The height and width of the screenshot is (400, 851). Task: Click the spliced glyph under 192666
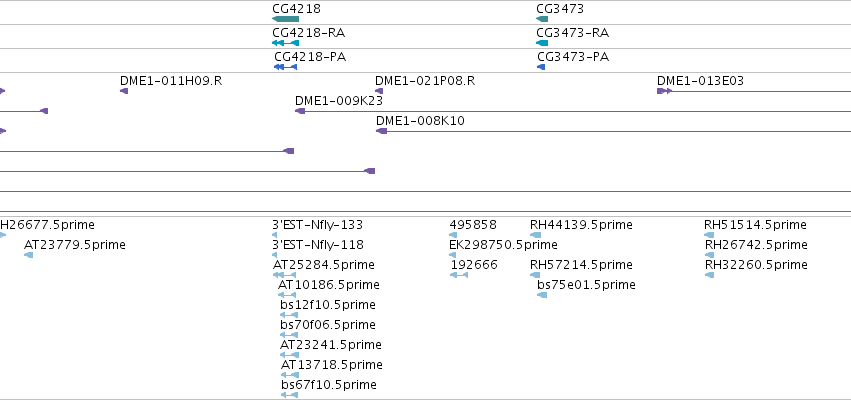459,275
